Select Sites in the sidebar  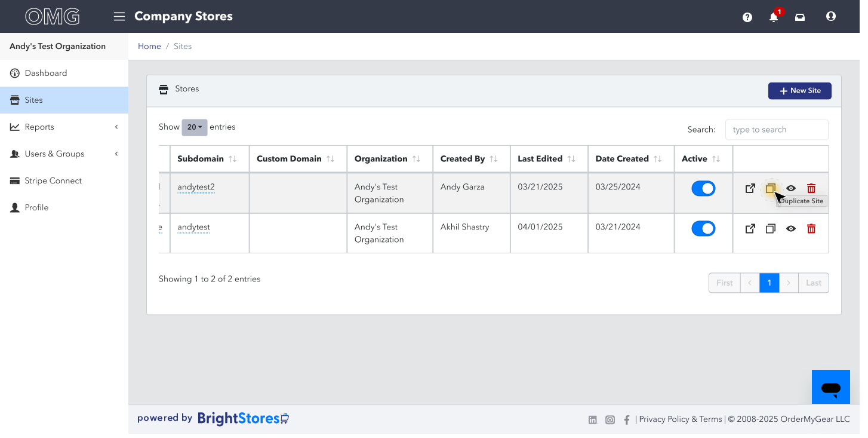pos(64,100)
